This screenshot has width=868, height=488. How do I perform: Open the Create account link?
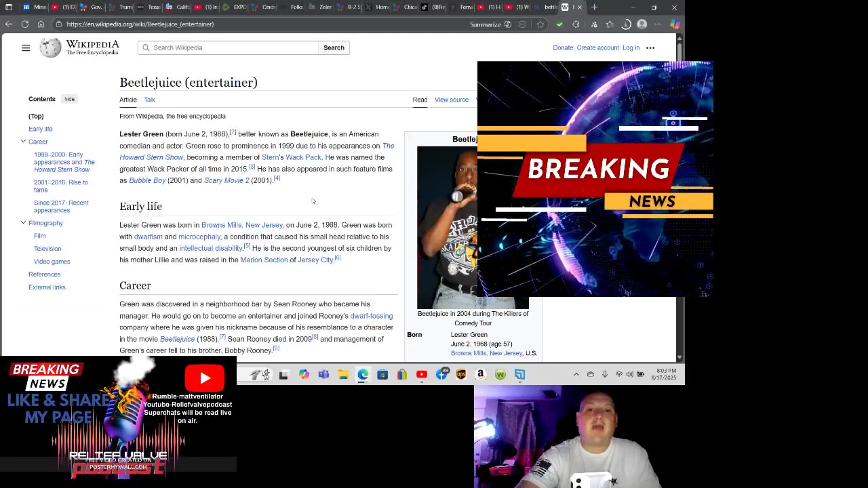597,47
